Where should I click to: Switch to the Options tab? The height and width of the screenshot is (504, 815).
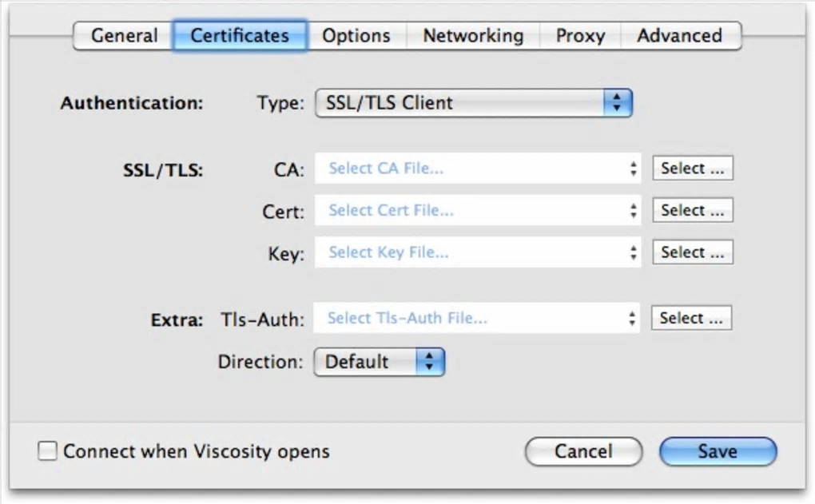pyautogui.click(x=356, y=36)
